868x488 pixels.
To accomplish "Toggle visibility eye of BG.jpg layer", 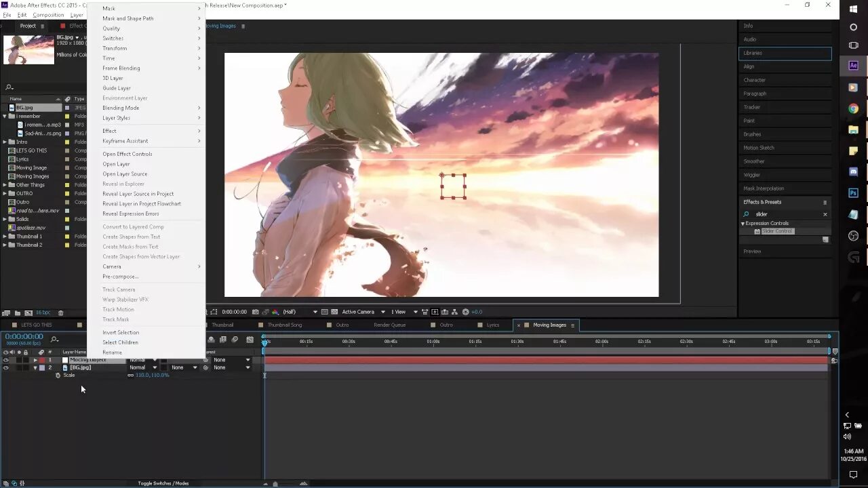I will [6, 368].
